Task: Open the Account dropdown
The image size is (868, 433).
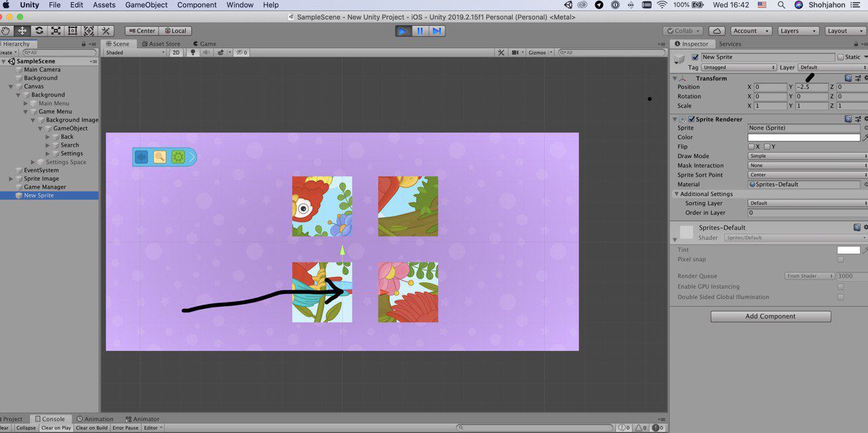Action: pos(750,31)
